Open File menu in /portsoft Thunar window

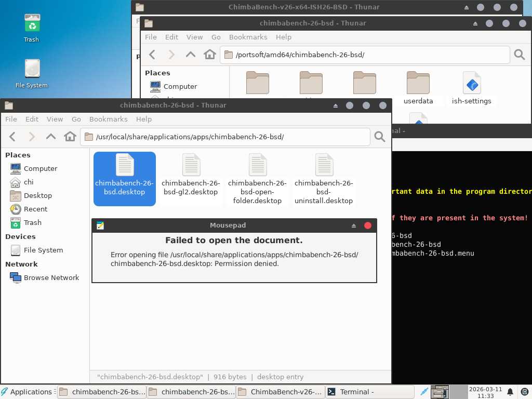(151, 37)
